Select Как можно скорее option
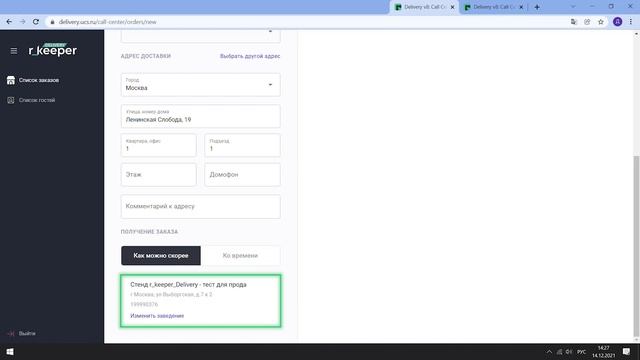This screenshot has height=360, width=640. pos(161,256)
